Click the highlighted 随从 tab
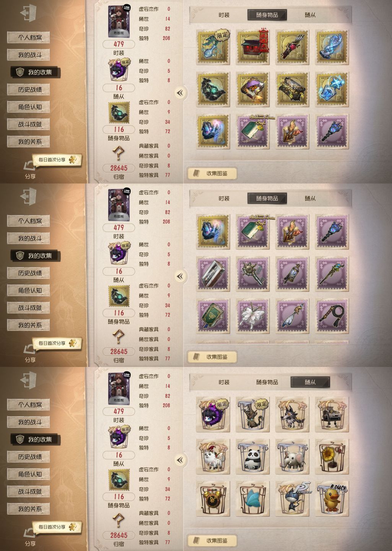Image resolution: width=392 pixels, height=551 pixels. (310, 382)
